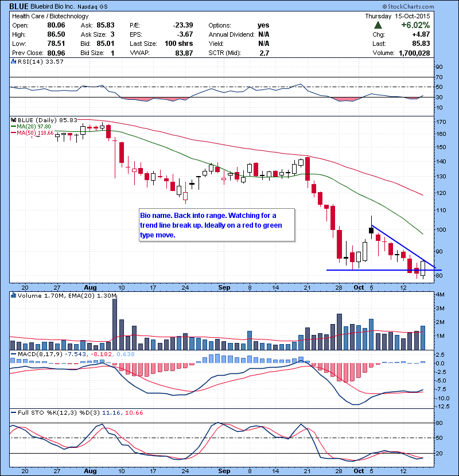Click the Sep label on the price date axis
The width and height of the screenshot is (459, 476).
click(224, 287)
